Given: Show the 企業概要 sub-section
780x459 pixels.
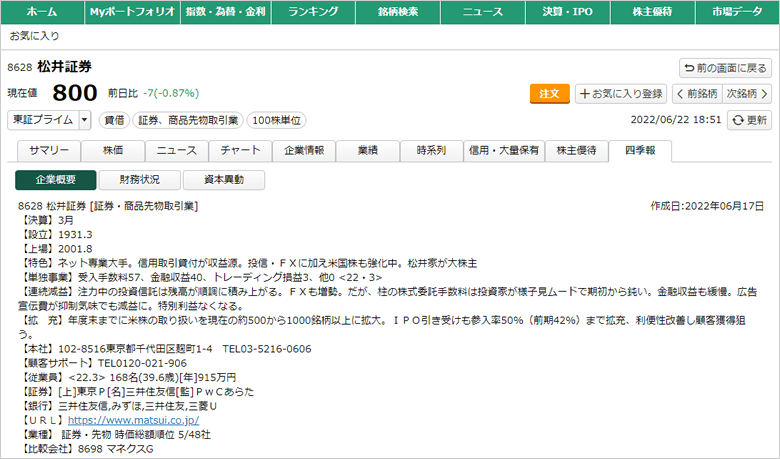Looking at the screenshot, I should pyautogui.click(x=56, y=180).
